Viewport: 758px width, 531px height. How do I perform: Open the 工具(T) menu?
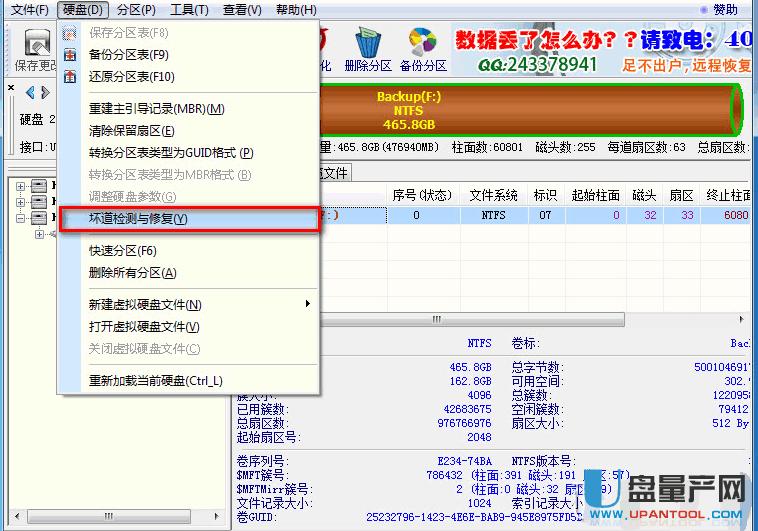tap(189, 10)
